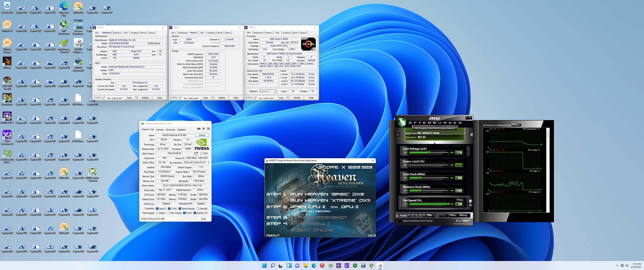Open the EVGA Precision X1 desktop icon
644x270 pixels.
click(7, 137)
